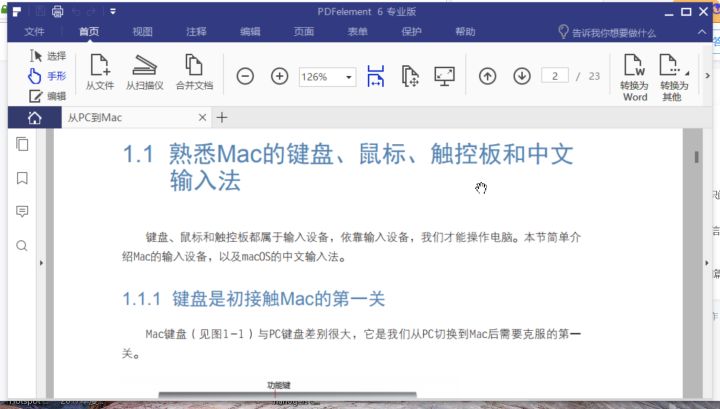Activate the 编辑 (Edit) tool
The width and height of the screenshot is (720, 409).
tap(47, 96)
